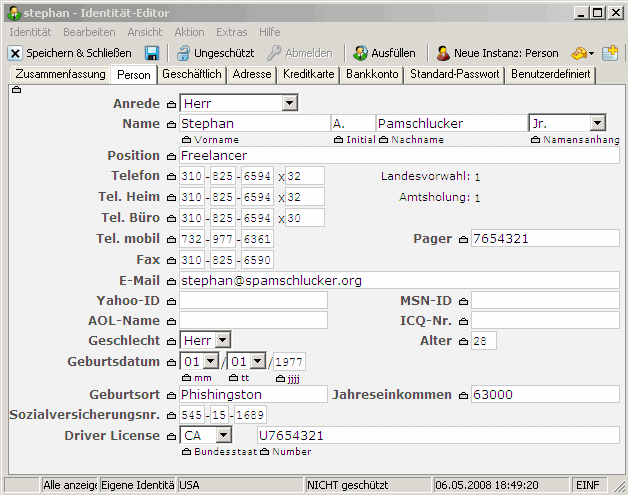628x495 pixels.
Task: Expand the Namensanhang Jr. dropdown
Action: (597, 123)
